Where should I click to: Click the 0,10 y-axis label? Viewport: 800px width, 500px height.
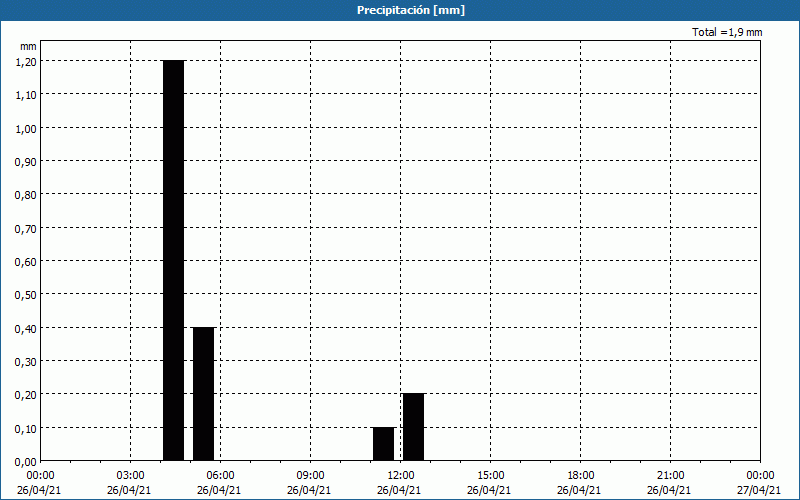point(26,428)
